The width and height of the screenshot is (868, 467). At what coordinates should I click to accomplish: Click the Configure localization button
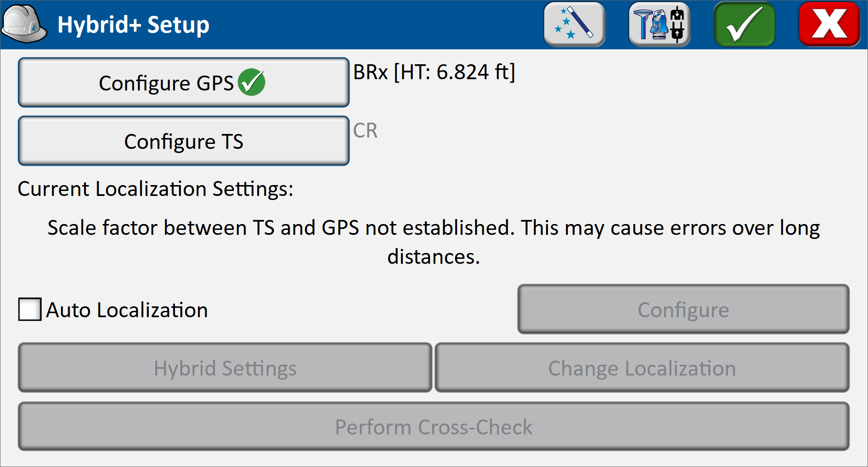pos(683,309)
